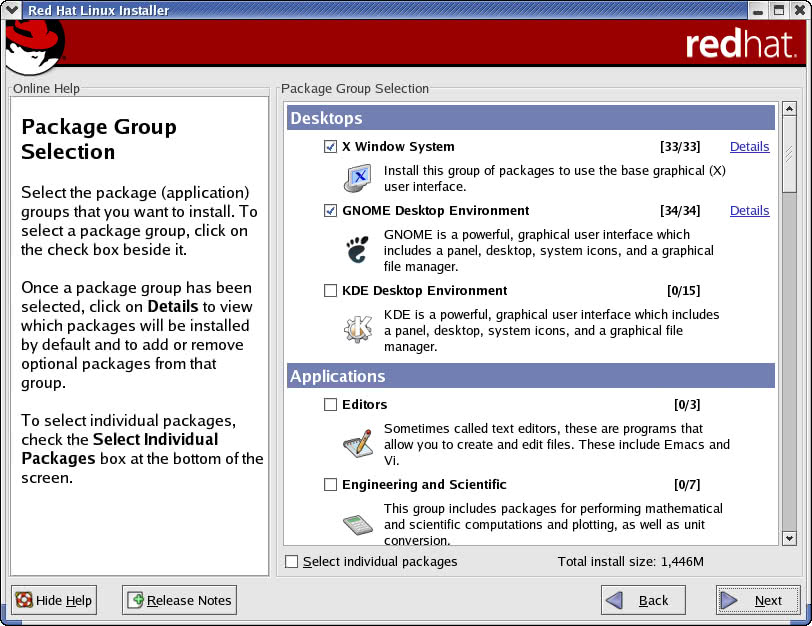812x626 pixels.
Task: Click the Total install size: 1,446M text
Action: click(631, 562)
